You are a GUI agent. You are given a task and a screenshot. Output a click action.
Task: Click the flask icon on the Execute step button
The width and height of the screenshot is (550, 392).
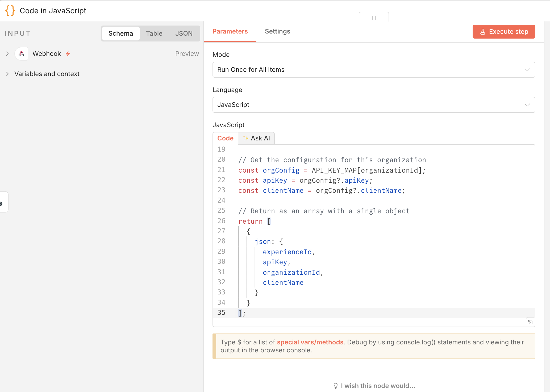click(483, 32)
